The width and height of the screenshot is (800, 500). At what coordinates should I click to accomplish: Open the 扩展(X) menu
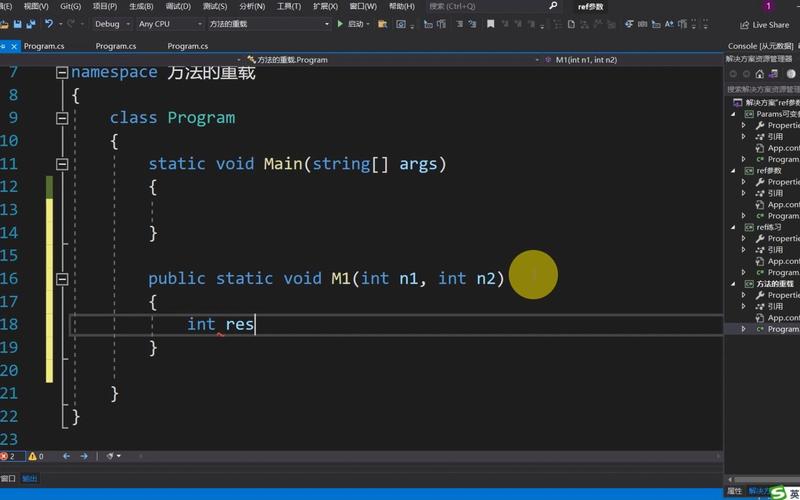[326, 6]
